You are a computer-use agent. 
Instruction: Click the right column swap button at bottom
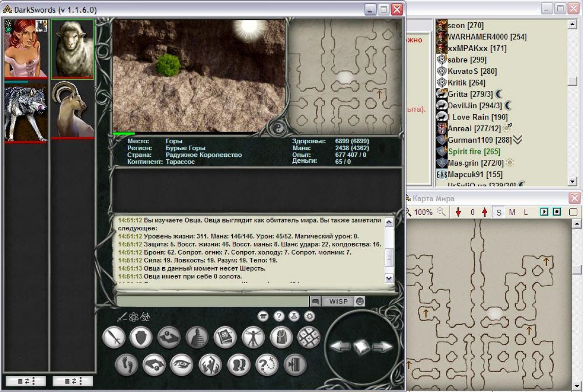(x=72, y=381)
